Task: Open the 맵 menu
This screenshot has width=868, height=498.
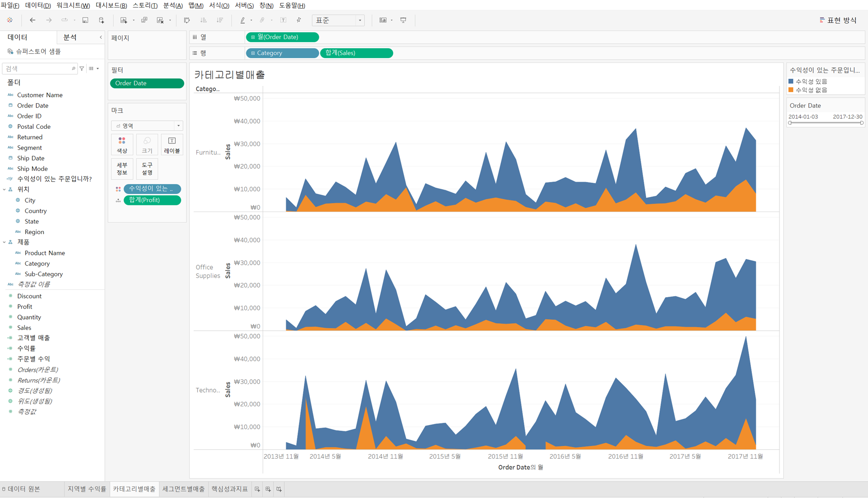Action: point(196,5)
